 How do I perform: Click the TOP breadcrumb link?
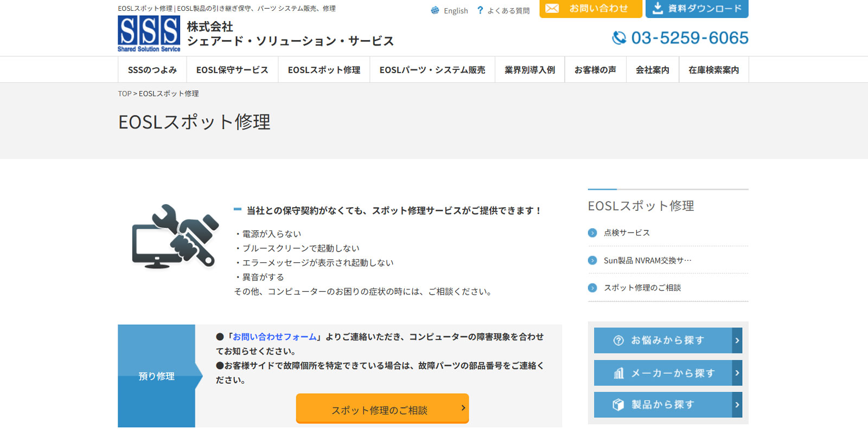pyautogui.click(x=125, y=94)
